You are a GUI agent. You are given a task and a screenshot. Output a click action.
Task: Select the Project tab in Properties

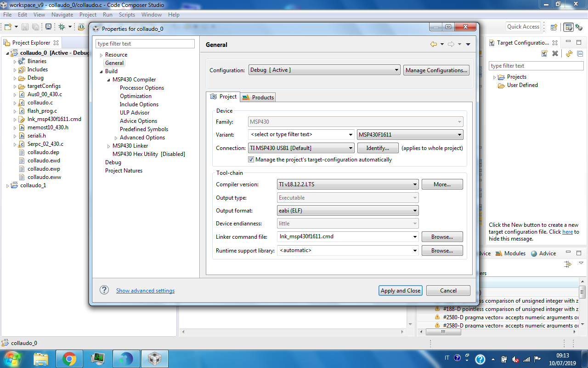click(x=223, y=97)
